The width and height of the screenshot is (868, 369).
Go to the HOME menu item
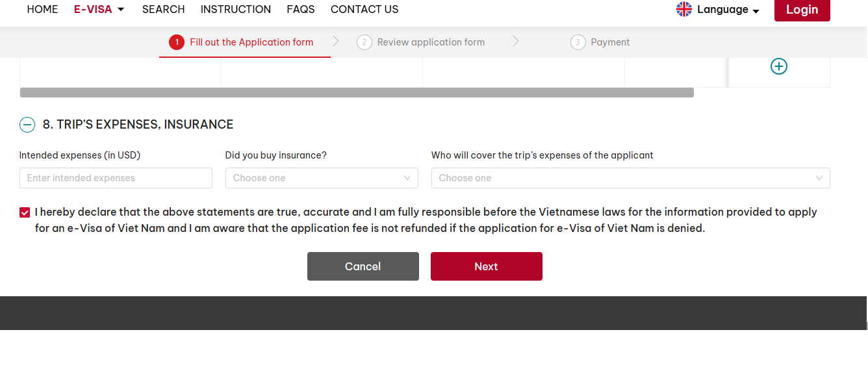click(42, 9)
